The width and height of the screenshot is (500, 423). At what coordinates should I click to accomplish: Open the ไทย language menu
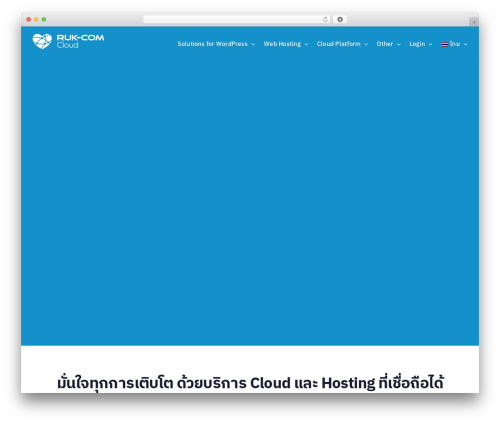click(x=455, y=44)
